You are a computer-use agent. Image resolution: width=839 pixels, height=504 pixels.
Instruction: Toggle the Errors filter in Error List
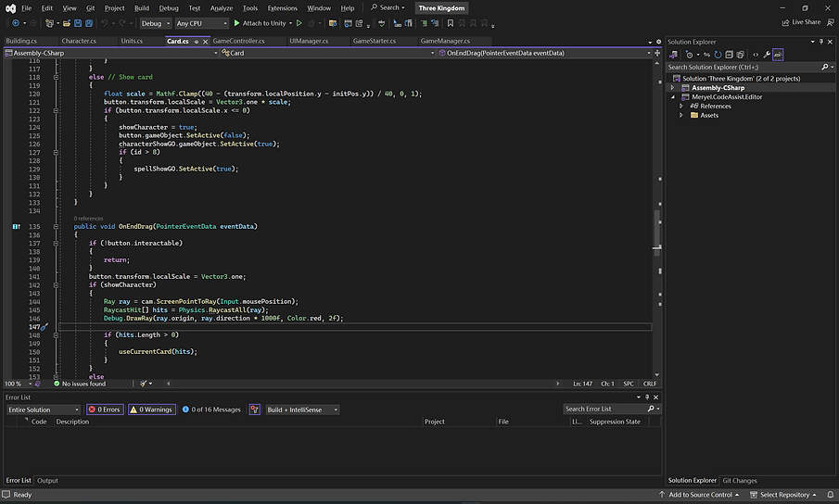[x=105, y=409]
